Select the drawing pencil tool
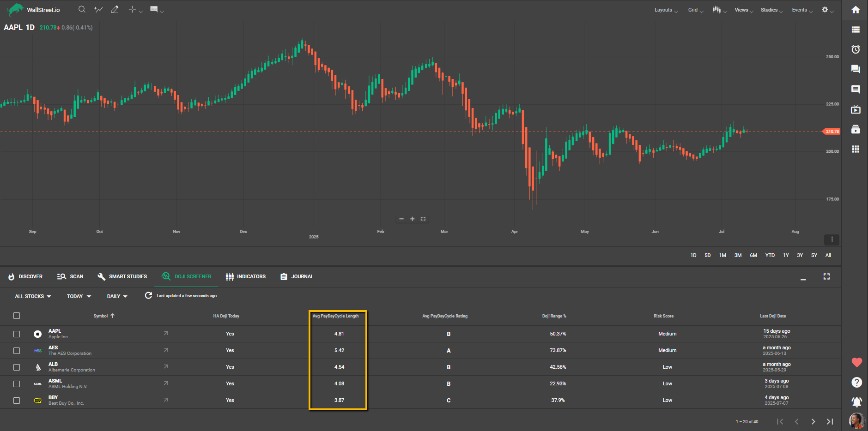The width and height of the screenshot is (868, 431). click(115, 9)
